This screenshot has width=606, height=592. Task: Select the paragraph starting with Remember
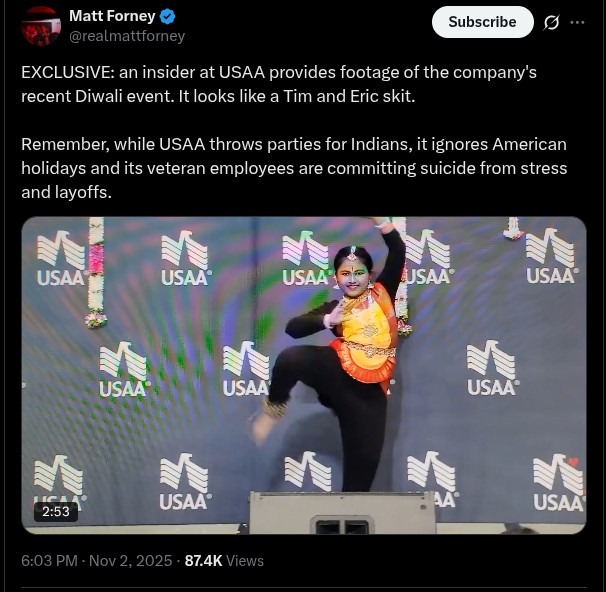(294, 168)
